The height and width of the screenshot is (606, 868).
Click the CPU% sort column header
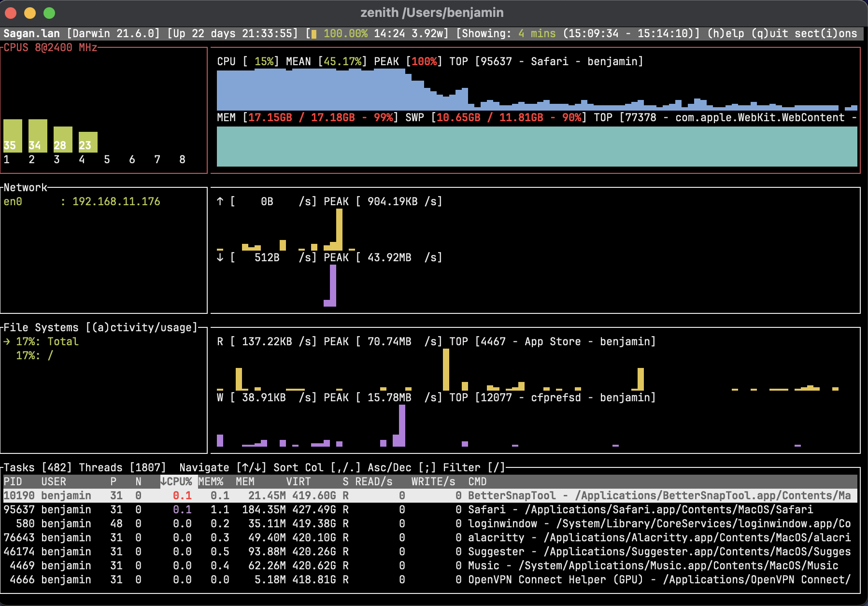click(177, 481)
